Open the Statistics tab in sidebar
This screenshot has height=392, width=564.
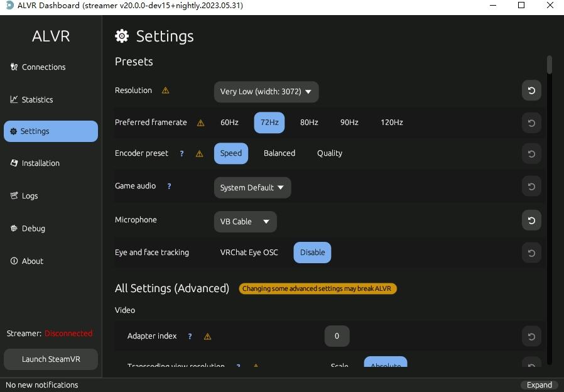click(37, 99)
